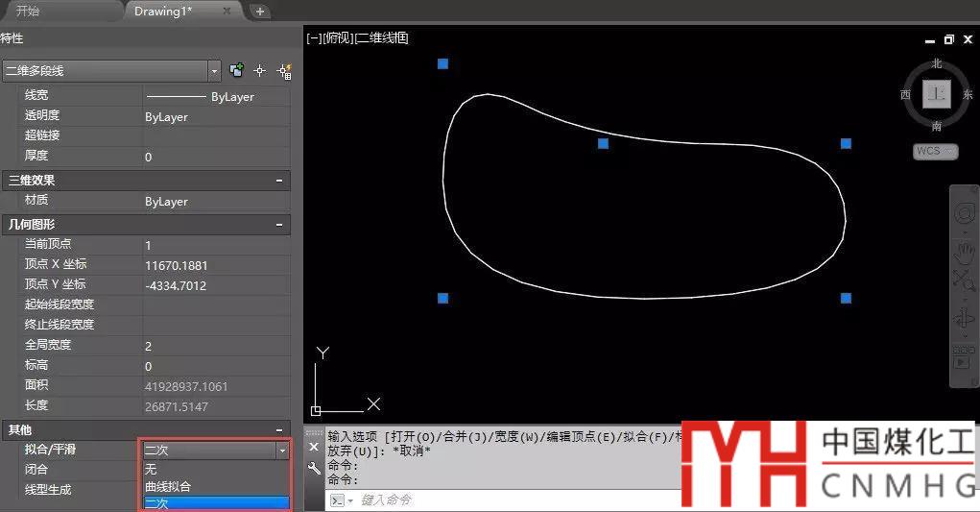Choose 曲线拟合 from the fit/smooth list

pyautogui.click(x=168, y=486)
